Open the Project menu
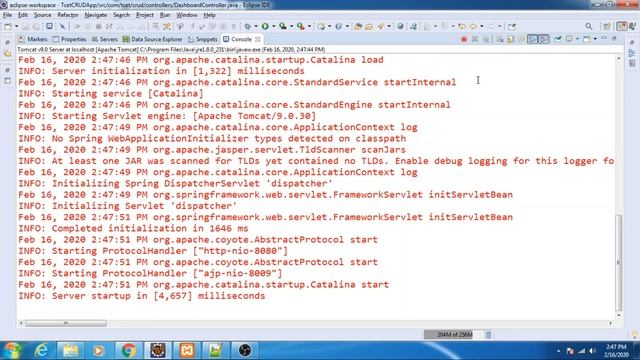The width and height of the screenshot is (640, 360). (145, 15)
